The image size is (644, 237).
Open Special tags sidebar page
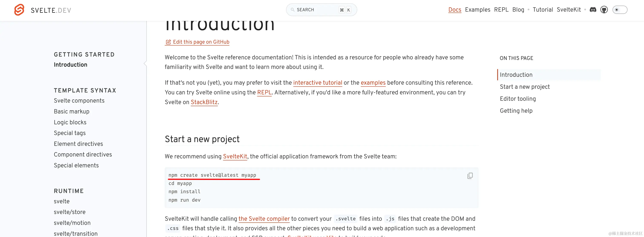(x=70, y=133)
